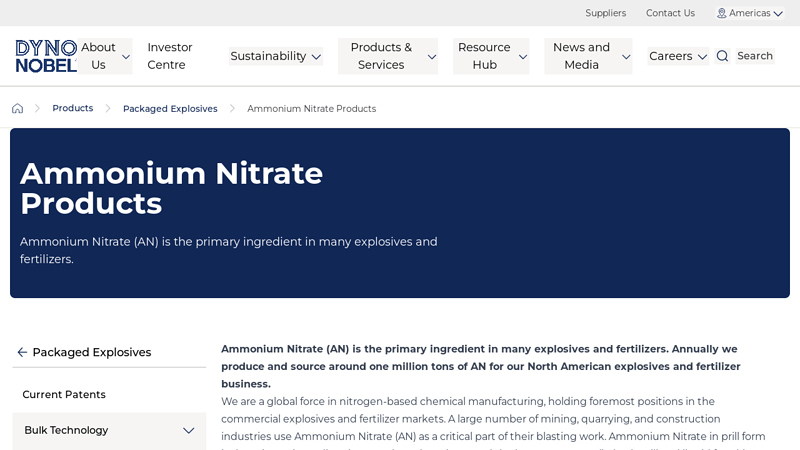Click the bold intro paragraph about AN

tap(481, 366)
